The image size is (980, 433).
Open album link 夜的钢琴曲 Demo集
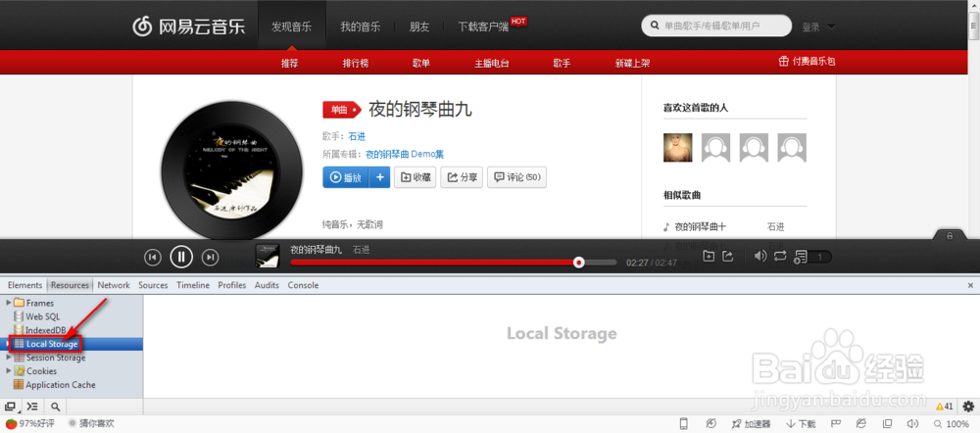[405, 154]
